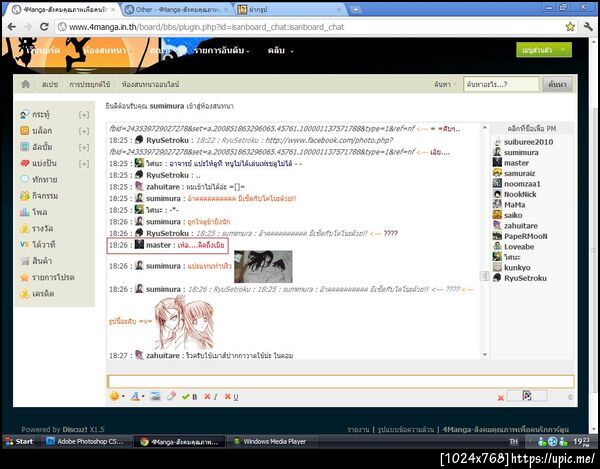Screen dimensions: 600x469
Task: Click the red X near send box
Action: 501,398
